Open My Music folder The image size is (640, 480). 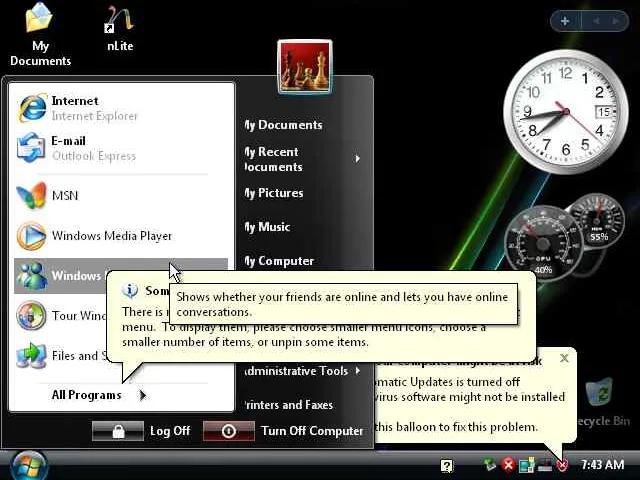coord(267,227)
